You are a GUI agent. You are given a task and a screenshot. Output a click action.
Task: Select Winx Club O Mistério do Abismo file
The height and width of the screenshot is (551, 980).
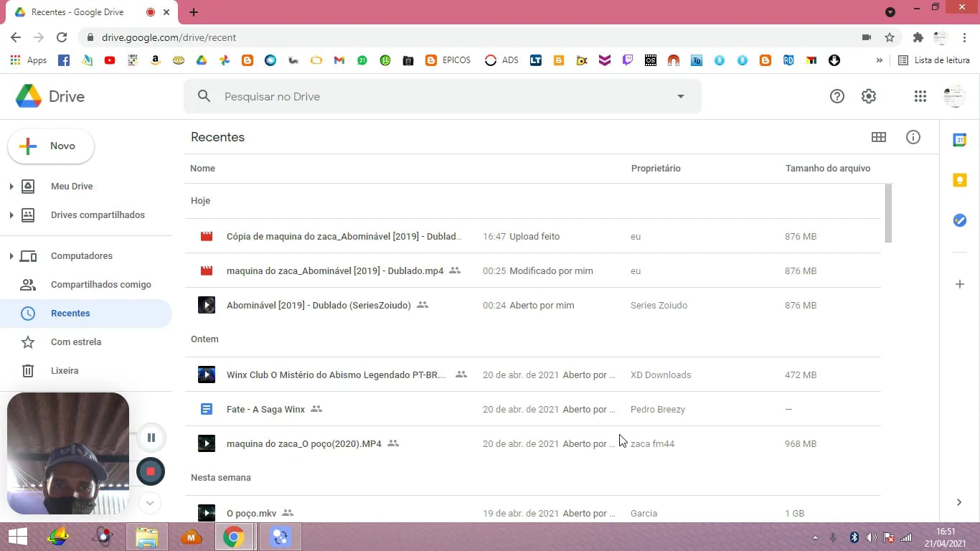532,375
